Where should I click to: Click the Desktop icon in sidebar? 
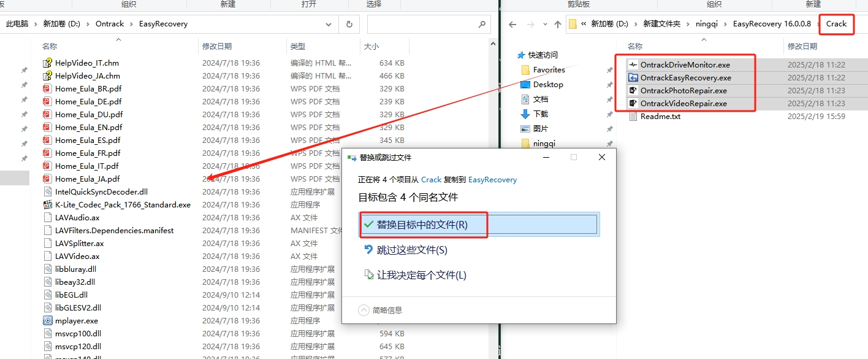[525, 84]
